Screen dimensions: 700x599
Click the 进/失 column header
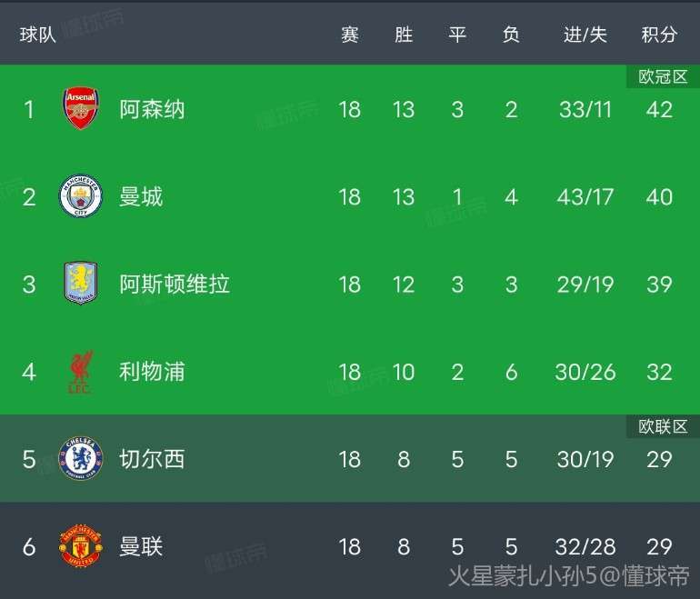(x=585, y=35)
